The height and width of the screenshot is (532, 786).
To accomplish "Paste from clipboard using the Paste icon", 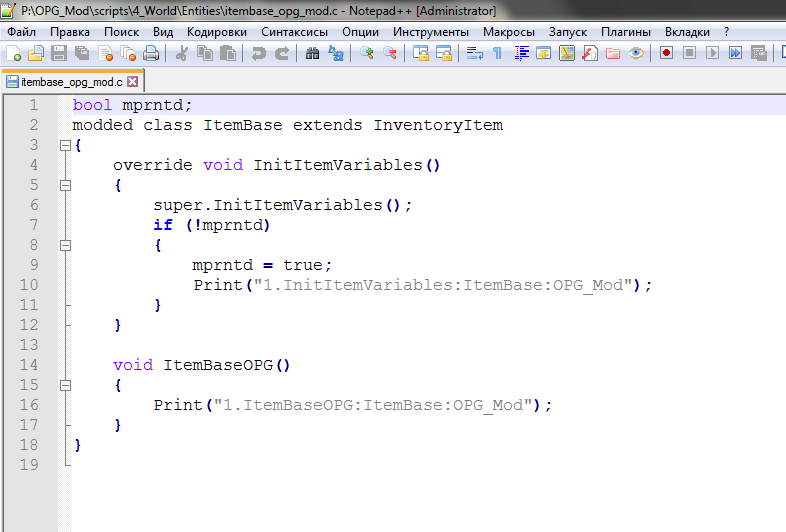I will coord(228,53).
